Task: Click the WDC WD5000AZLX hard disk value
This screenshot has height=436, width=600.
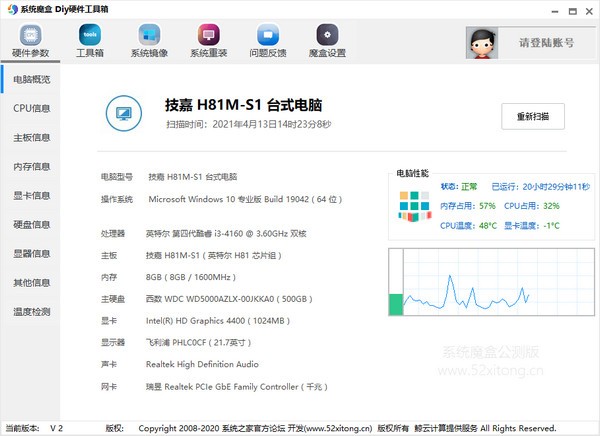Action: pos(229,299)
